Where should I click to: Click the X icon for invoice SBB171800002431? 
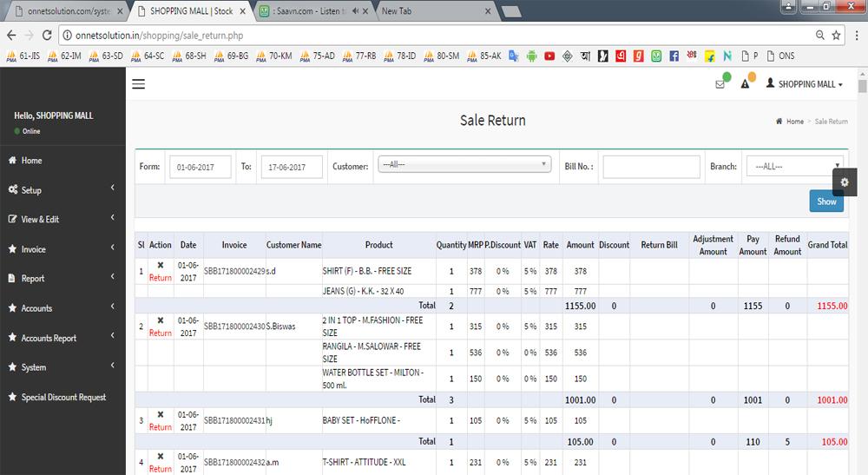click(x=160, y=414)
